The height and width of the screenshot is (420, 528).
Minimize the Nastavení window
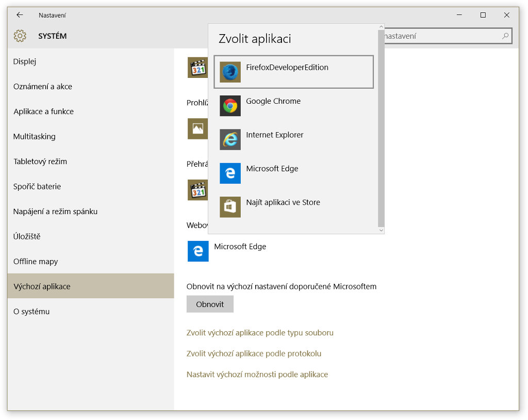(459, 15)
